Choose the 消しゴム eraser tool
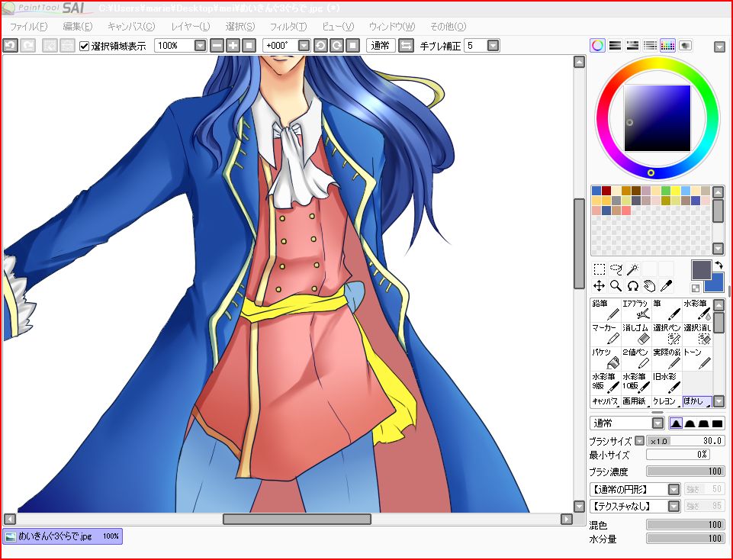733x560 pixels. pyautogui.click(x=636, y=334)
